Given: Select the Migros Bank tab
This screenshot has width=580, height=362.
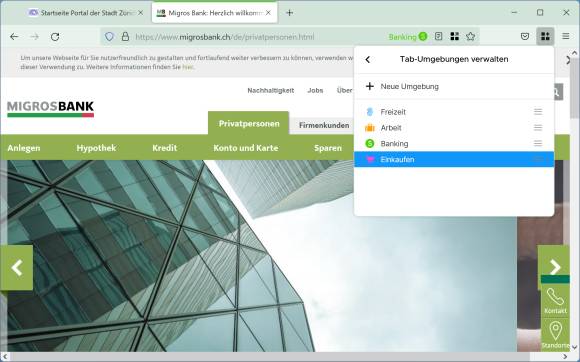Looking at the screenshot, I should click(214, 13).
